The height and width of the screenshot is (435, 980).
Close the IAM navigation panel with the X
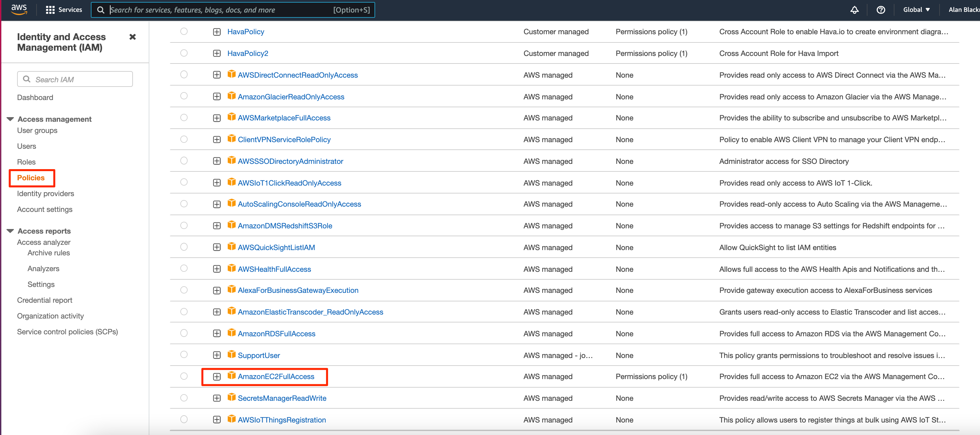pos(132,37)
